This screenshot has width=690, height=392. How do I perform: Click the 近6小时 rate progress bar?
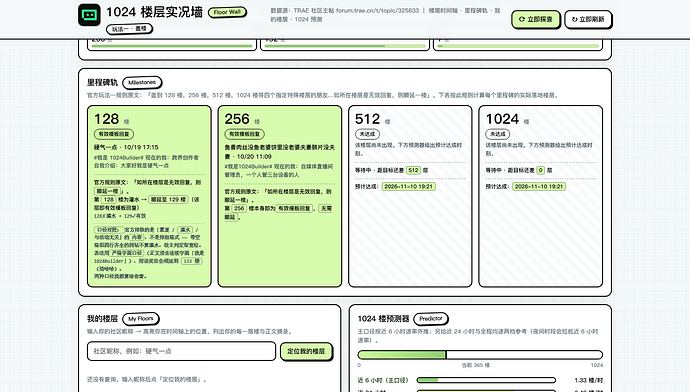pos(486,380)
